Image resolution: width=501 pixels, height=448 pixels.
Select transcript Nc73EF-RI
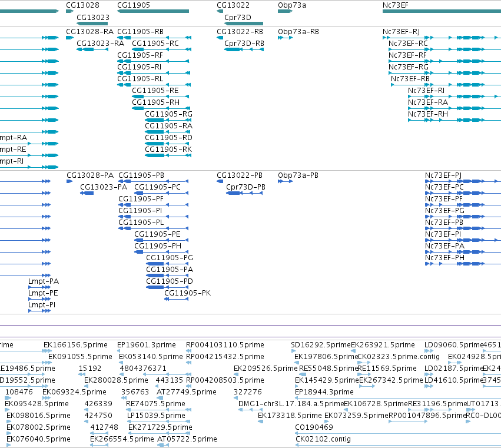[426, 91]
